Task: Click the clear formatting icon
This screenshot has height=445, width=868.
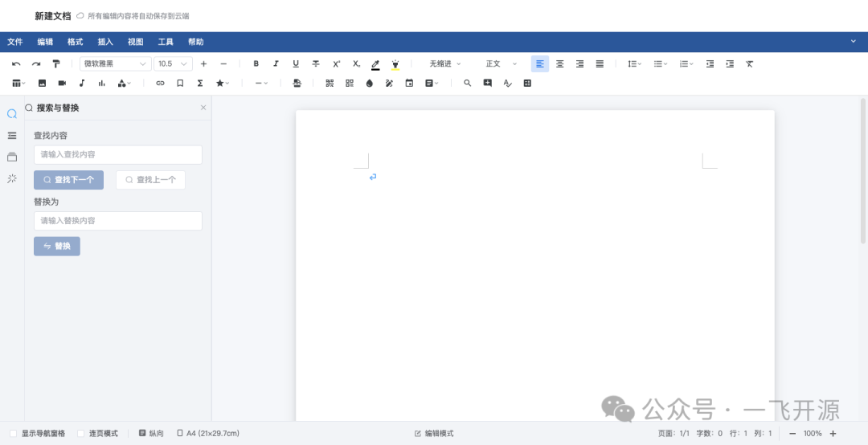Action: 750,64
